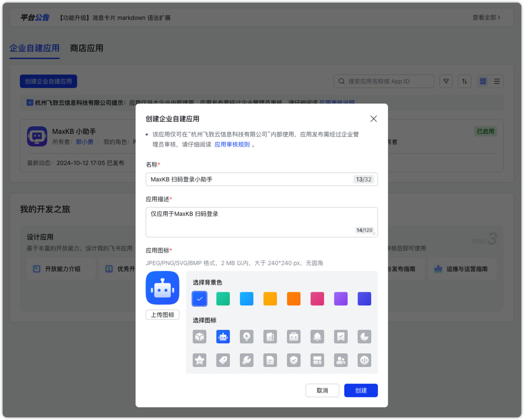This screenshot has height=420, width=524.
Task: Switch to list view
Action: (497, 81)
